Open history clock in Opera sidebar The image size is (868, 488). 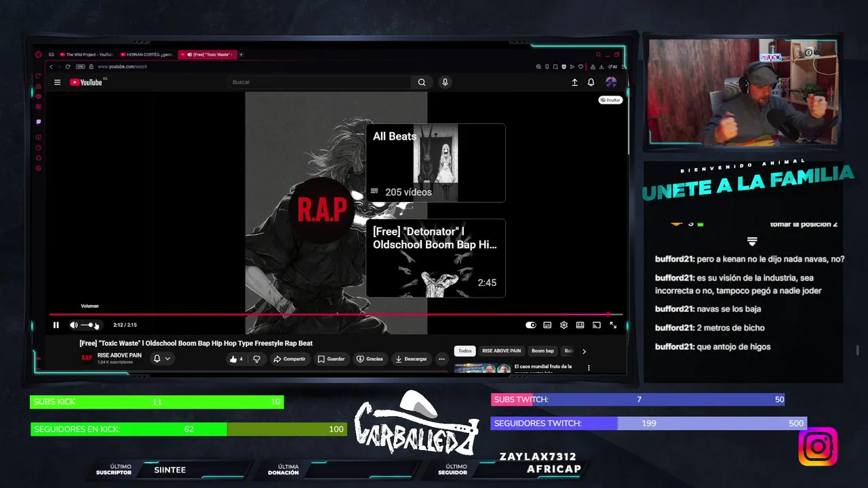39,147
